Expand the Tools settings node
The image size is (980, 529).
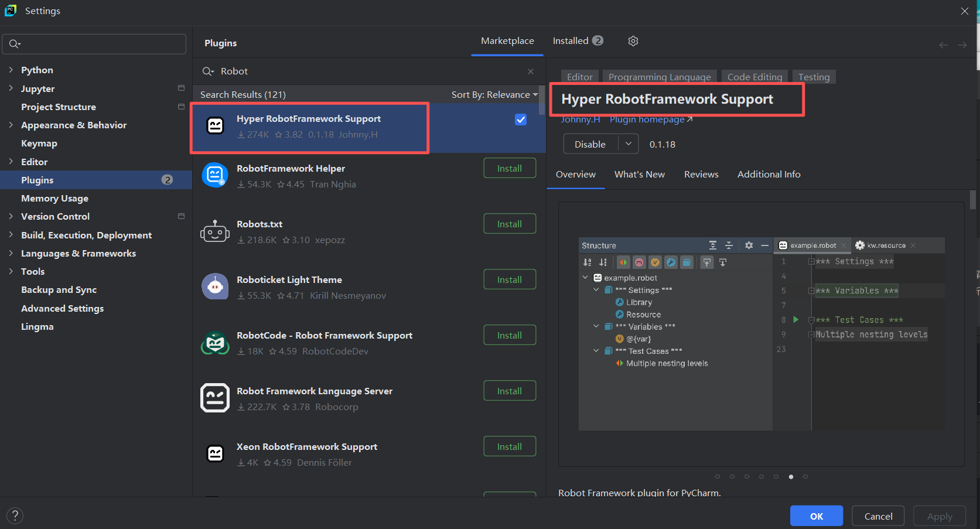point(11,271)
